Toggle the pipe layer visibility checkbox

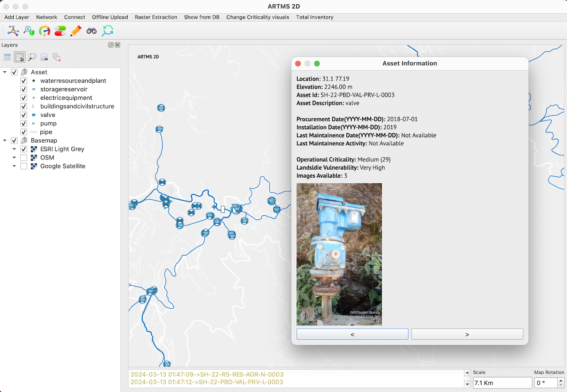(24, 132)
